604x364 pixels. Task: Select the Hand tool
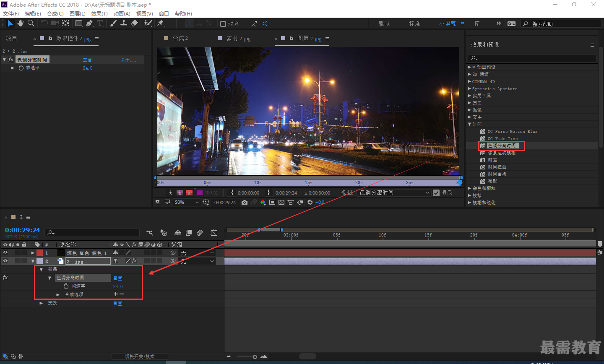(x=21, y=23)
